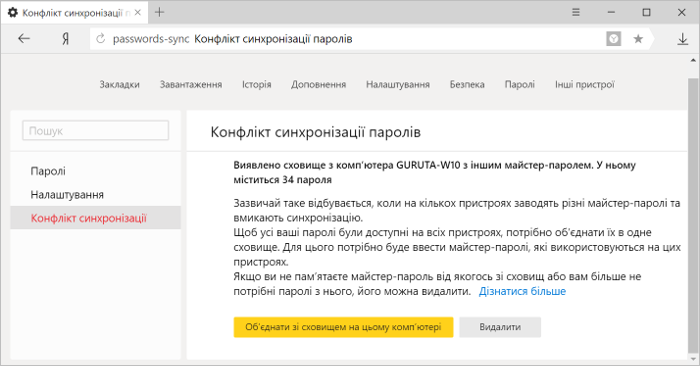Open Yandex home via the Я icon
This screenshot has height=366, width=700.
[x=66, y=39]
